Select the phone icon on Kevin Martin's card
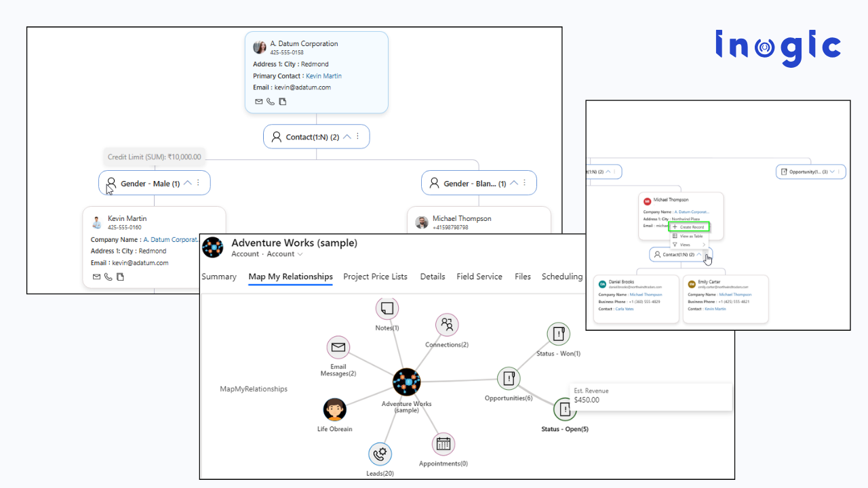Screen dimensions: 868x488 108,277
